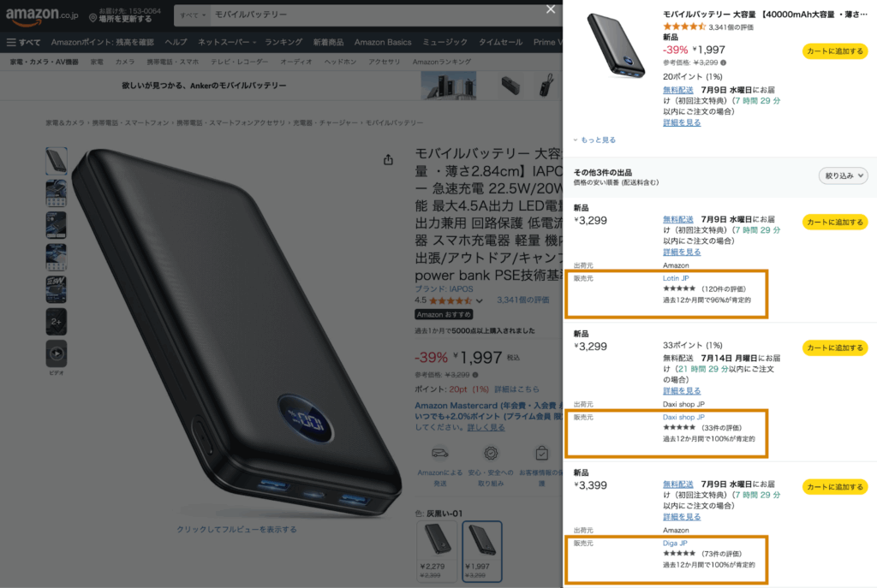Screen dimensions: 877x588
Task: Select the ¥1,997 color variant swatch
Action: (482, 551)
